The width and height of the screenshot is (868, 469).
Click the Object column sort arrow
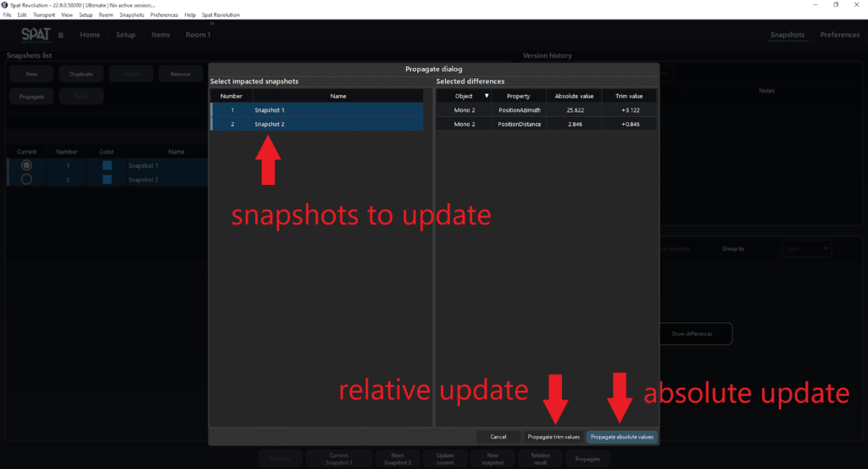pos(486,97)
